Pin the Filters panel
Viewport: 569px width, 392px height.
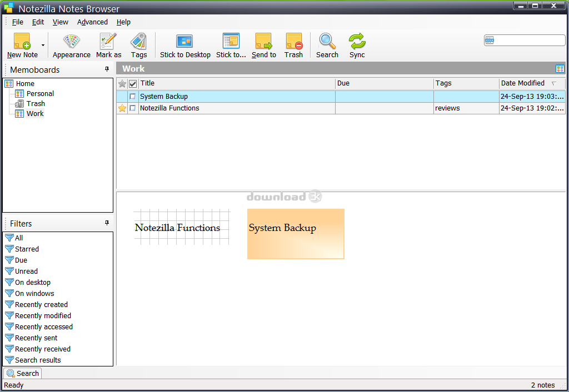coord(107,223)
